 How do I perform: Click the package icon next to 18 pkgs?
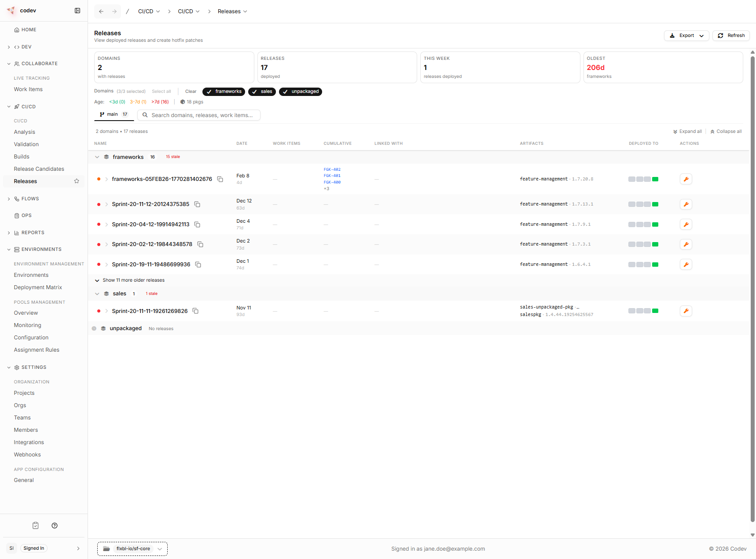click(183, 102)
